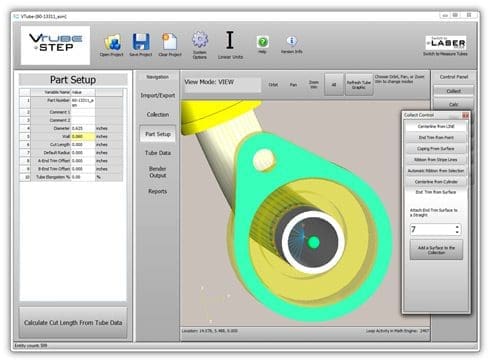490x362 pixels.
Task: Decrease the straight number stepper value
Action: click(x=457, y=232)
